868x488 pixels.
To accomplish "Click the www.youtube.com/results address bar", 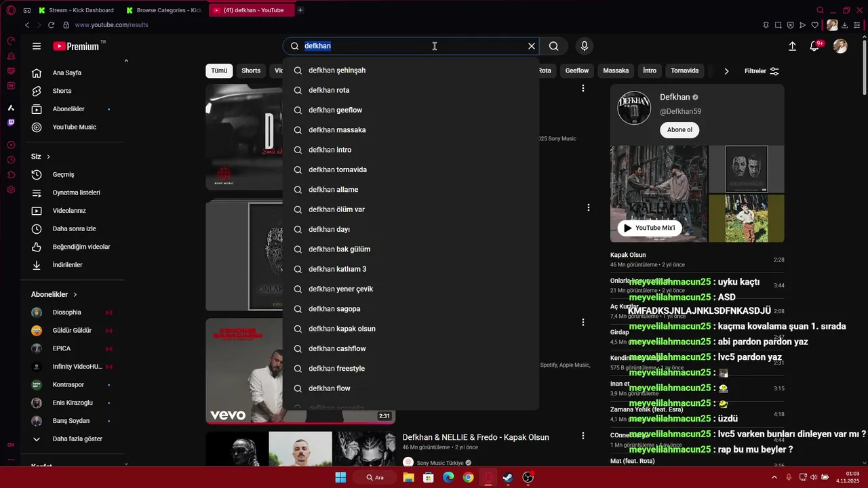I will tap(111, 25).
